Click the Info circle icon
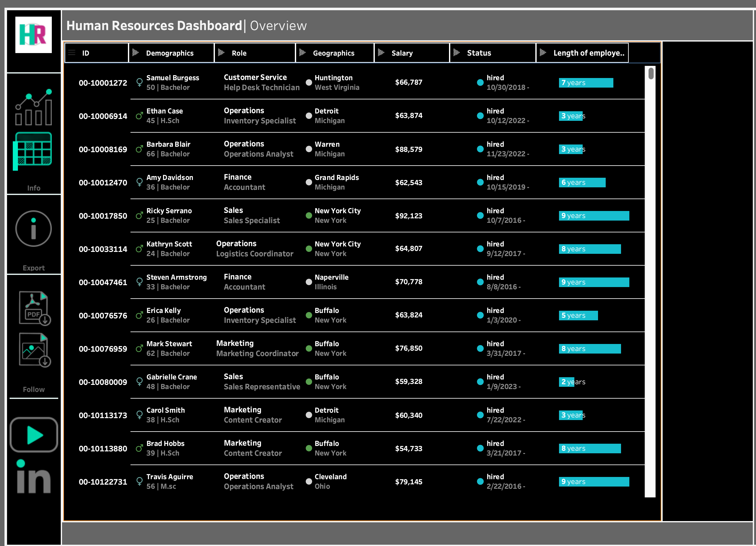 pyautogui.click(x=33, y=229)
